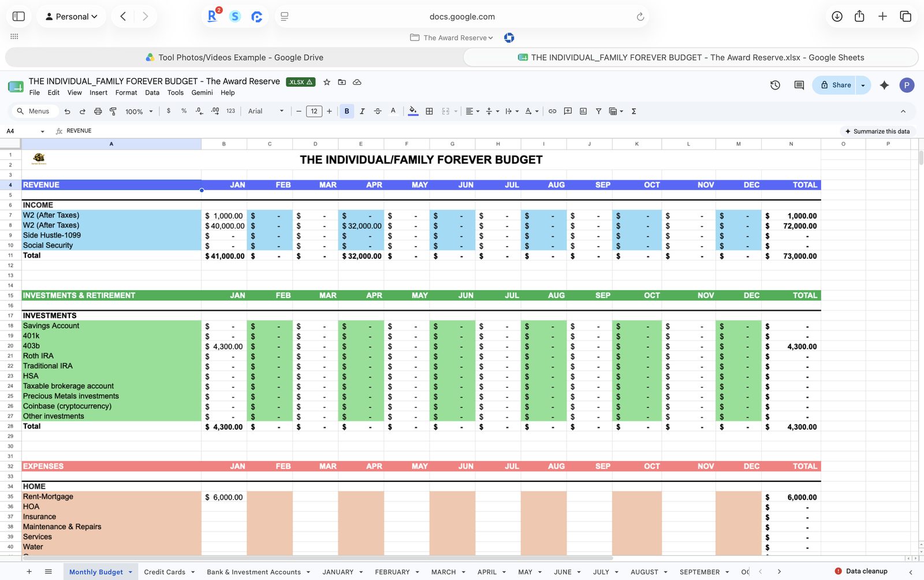Open the Google account avatar P
This screenshot has width=924, height=580.
tap(907, 85)
